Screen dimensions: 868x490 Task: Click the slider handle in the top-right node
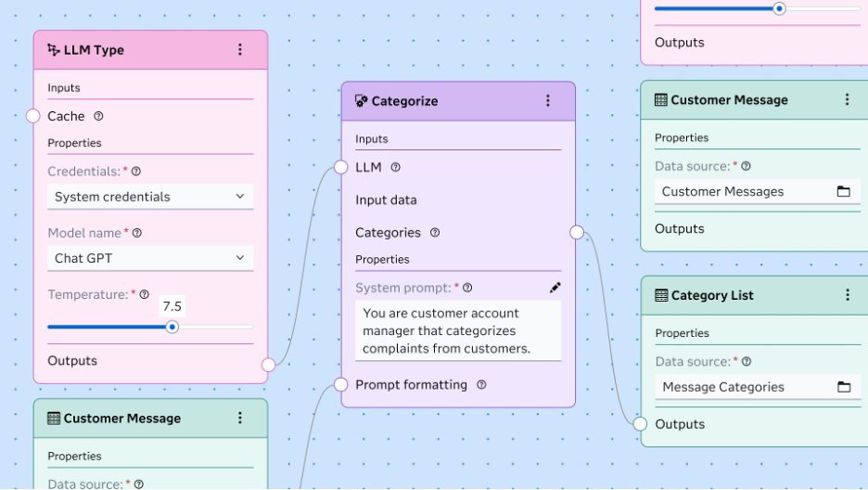point(779,9)
